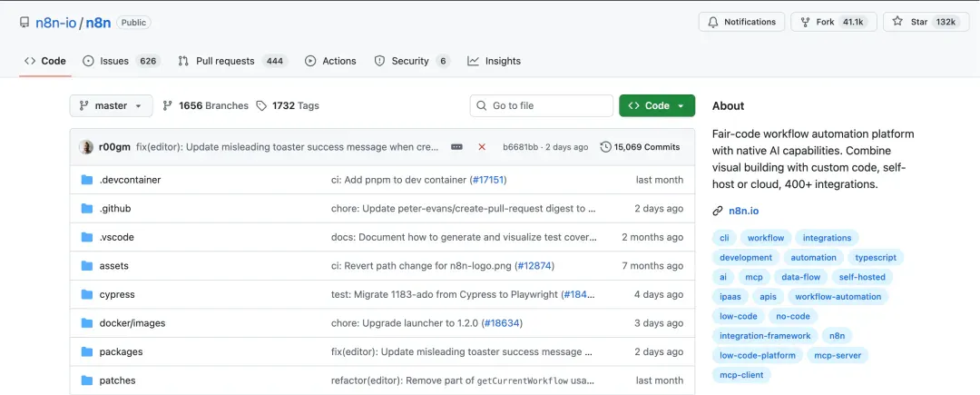Image resolution: width=980 pixels, height=395 pixels.
Task: Click the Star icon for the repository
Action: tap(897, 22)
